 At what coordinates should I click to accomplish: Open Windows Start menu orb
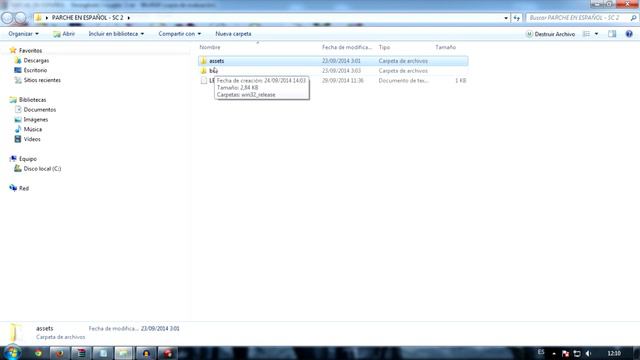(x=12, y=353)
